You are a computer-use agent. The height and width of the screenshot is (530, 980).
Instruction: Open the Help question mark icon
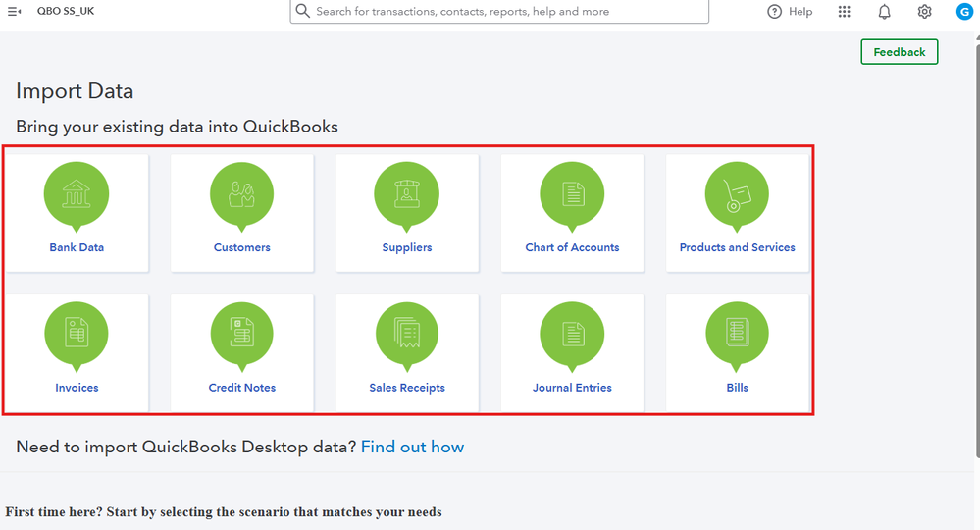[774, 11]
